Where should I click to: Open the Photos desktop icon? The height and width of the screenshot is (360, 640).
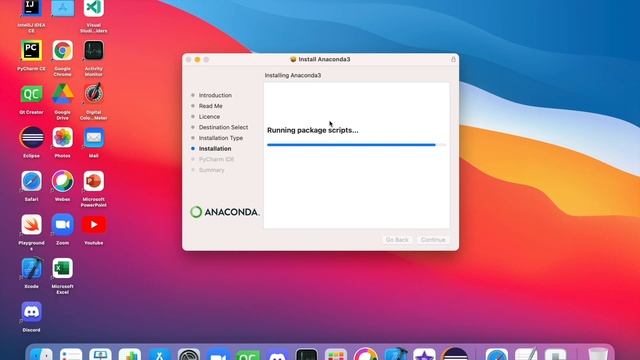click(62, 138)
